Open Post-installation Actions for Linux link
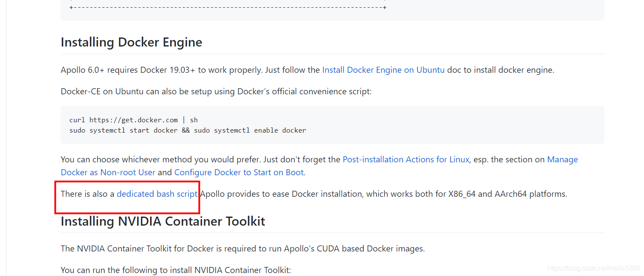The width and height of the screenshot is (644, 276). pos(406,159)
